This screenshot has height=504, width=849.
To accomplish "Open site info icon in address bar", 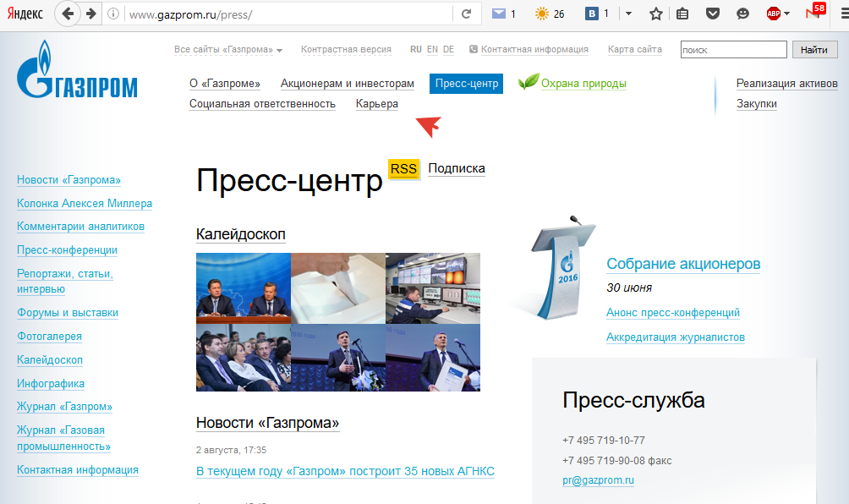I will [x=113, y=14].
